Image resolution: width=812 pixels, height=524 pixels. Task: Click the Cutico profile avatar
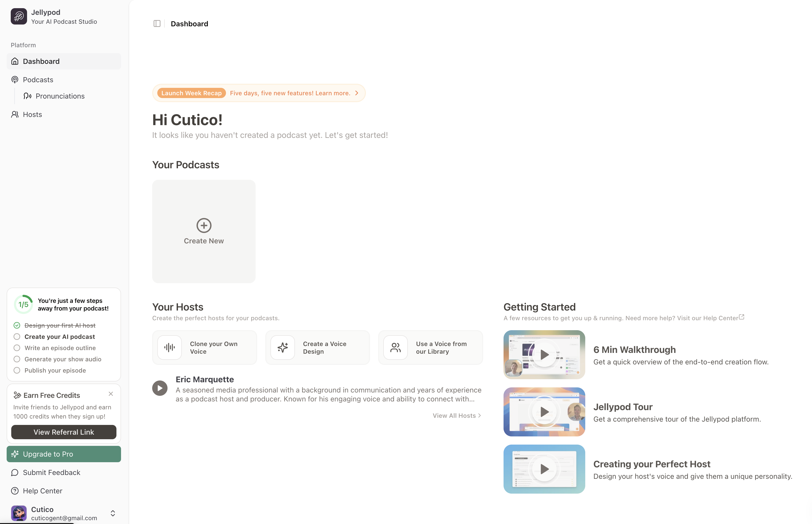19,513
